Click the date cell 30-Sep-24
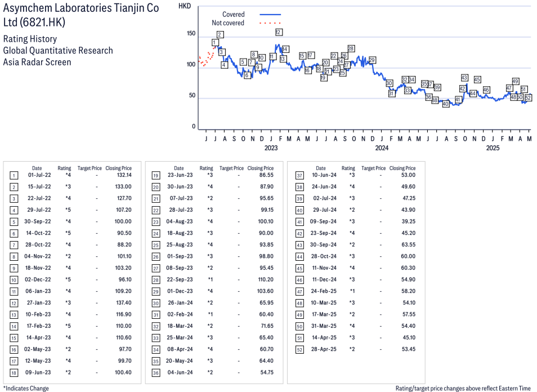 point(323,244)
